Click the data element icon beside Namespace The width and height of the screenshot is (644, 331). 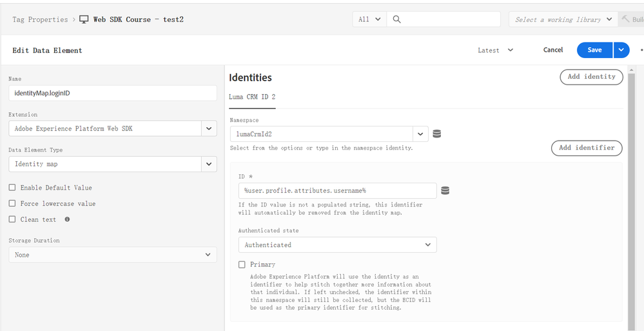tap(437, 134)
